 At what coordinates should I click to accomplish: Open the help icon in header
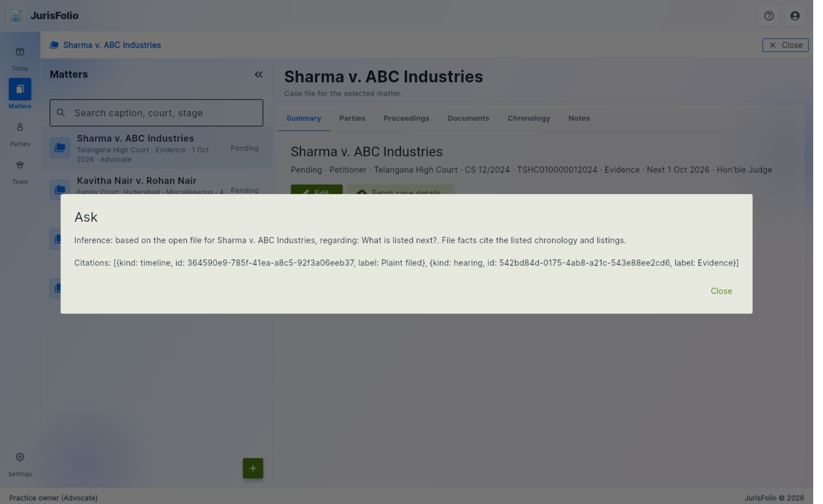point(769,16)
